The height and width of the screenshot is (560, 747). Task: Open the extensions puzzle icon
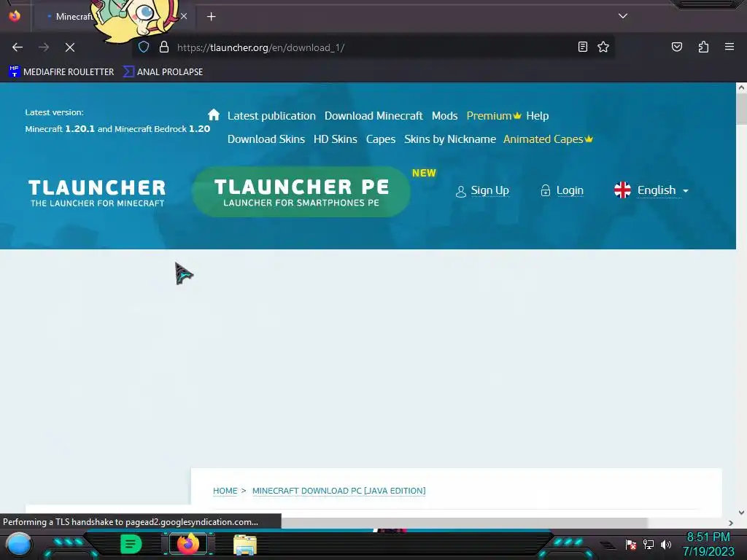(703, 47)
